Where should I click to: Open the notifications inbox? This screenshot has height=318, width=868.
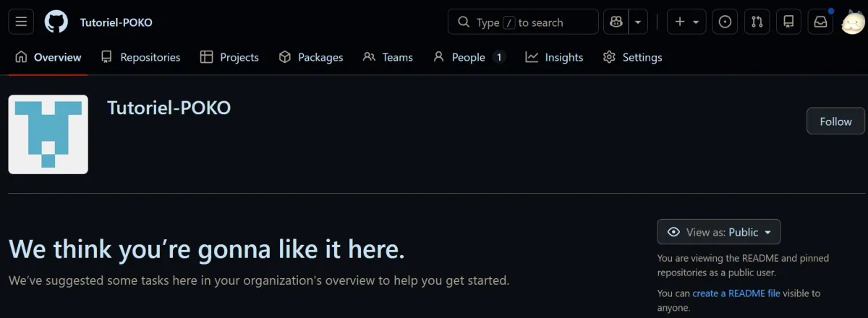pyautogui.click(x=820, y=22)
